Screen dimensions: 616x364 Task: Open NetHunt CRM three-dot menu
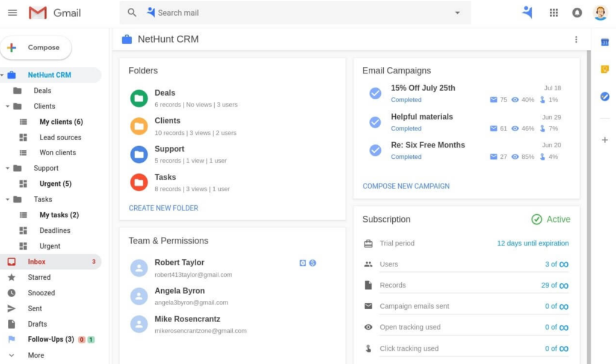point(576,39)
